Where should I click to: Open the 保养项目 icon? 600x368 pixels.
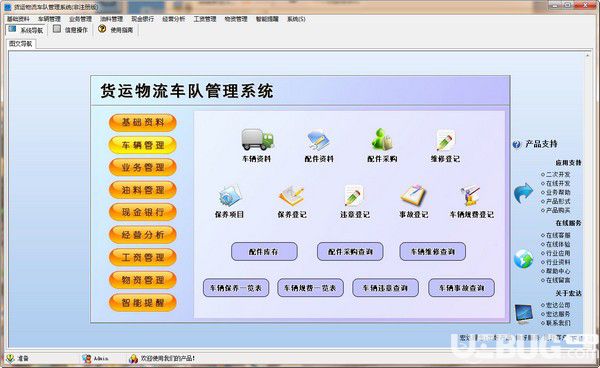click(x=230, y=195)
